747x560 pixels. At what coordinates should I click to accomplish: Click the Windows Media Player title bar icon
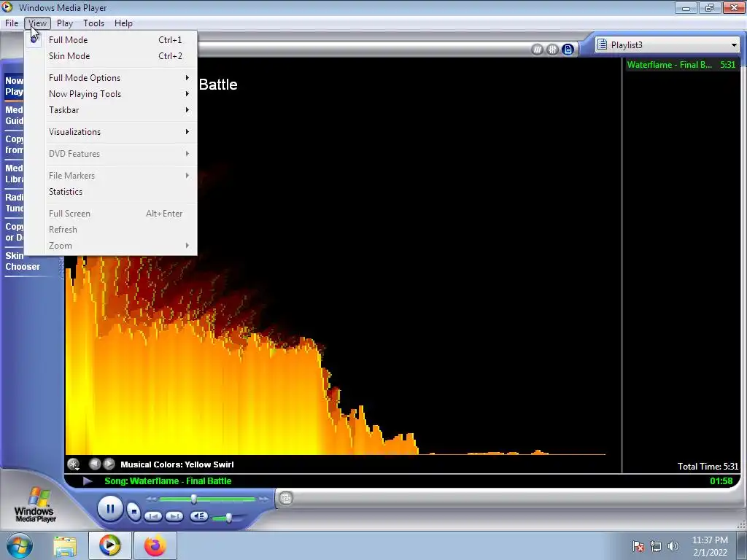point(7,7)
